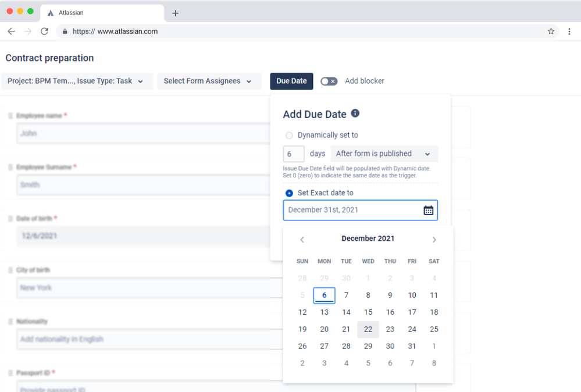Image resolution: width=581 pixels, height=392 pixels.
Task: Pick November 28 in calendar
Action: click(302, 278)
